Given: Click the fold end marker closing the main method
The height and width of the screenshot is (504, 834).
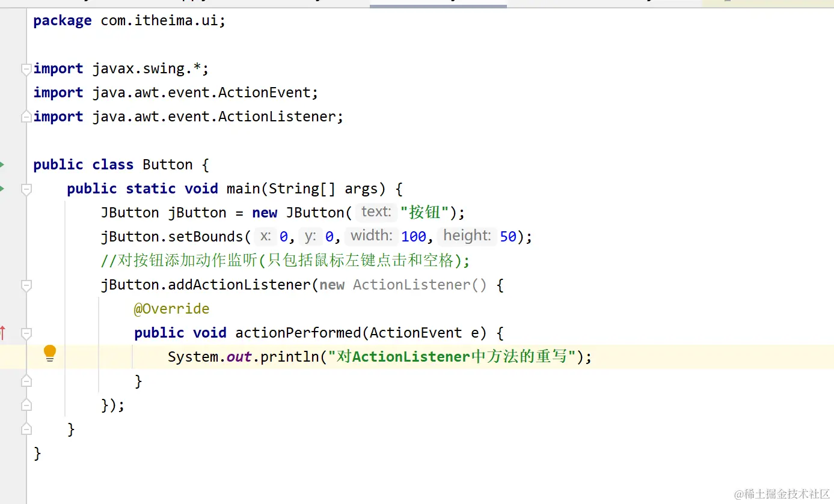Looking at the screenshot, I should 26,428.
